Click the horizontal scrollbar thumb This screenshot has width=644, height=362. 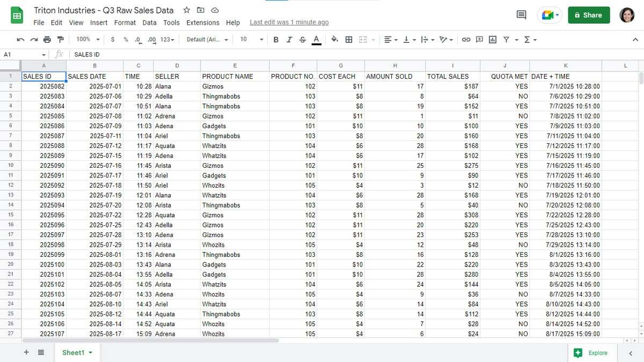point(150,341)
